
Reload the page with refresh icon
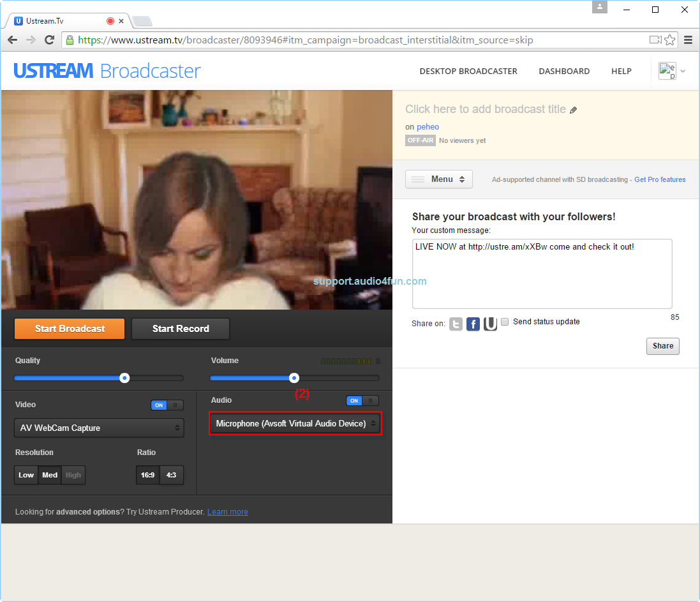pyautogui.click(x=50, y=40)
